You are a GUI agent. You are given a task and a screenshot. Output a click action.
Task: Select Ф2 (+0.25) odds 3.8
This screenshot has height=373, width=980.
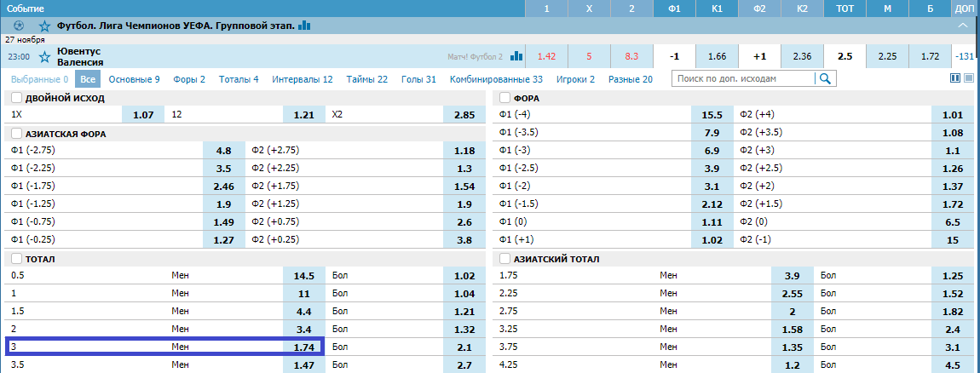464,239
